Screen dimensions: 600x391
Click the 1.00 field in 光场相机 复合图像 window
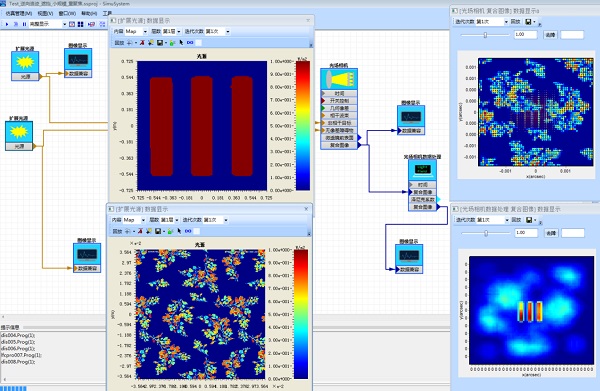coord(525,35)
